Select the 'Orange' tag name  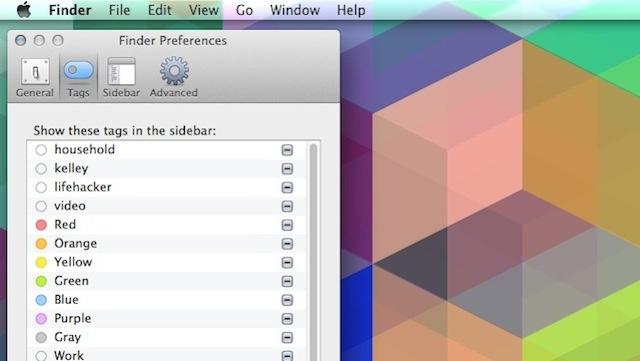pos(76,244)
